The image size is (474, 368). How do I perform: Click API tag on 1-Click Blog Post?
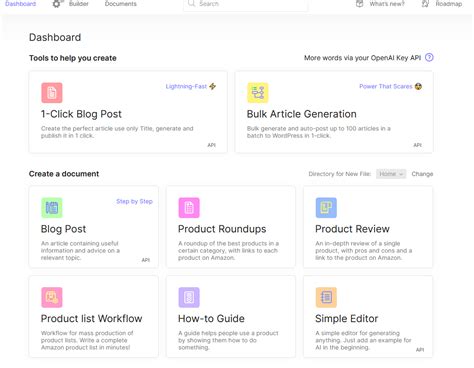pos(212,145)
